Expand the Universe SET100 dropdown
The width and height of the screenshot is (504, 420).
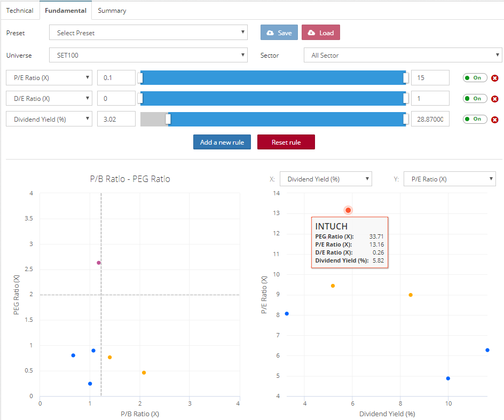tap(148, 55)
